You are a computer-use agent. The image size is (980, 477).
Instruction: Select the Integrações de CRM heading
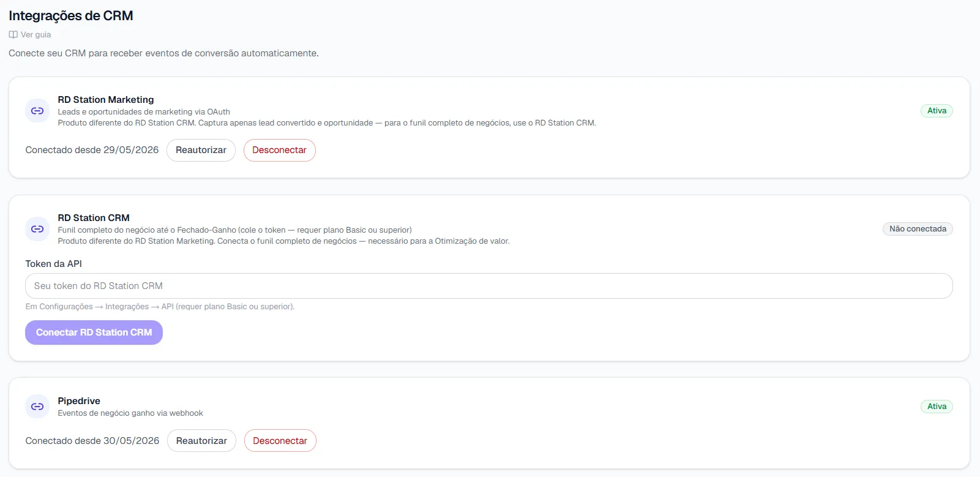click(x=71, y=16)
